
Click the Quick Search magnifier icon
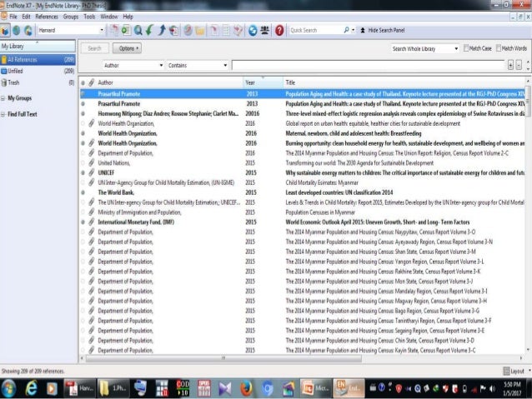(346, 30)
